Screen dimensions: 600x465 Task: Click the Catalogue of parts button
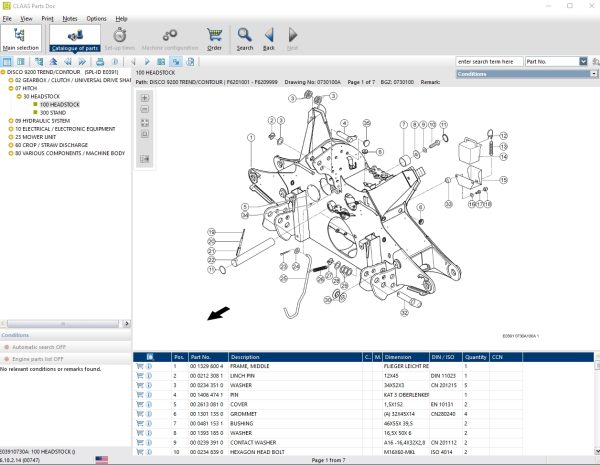pos(75,38)
